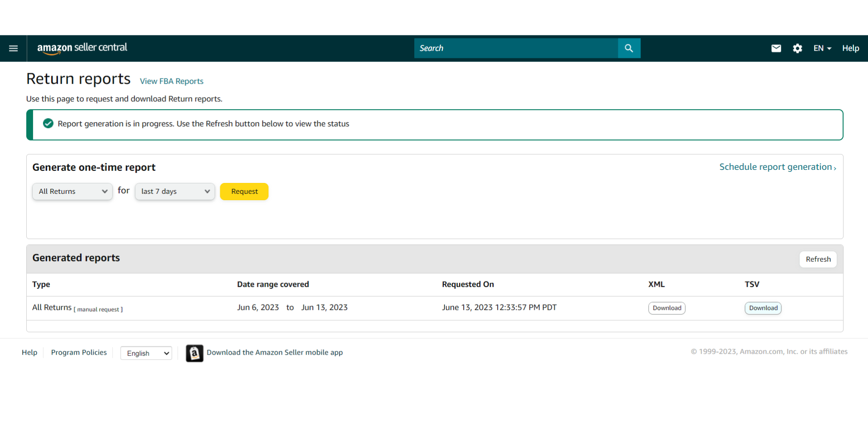The width and height of the screenshot is (868, 423).
Task: Click into the Search field
Action: (516, 48)
